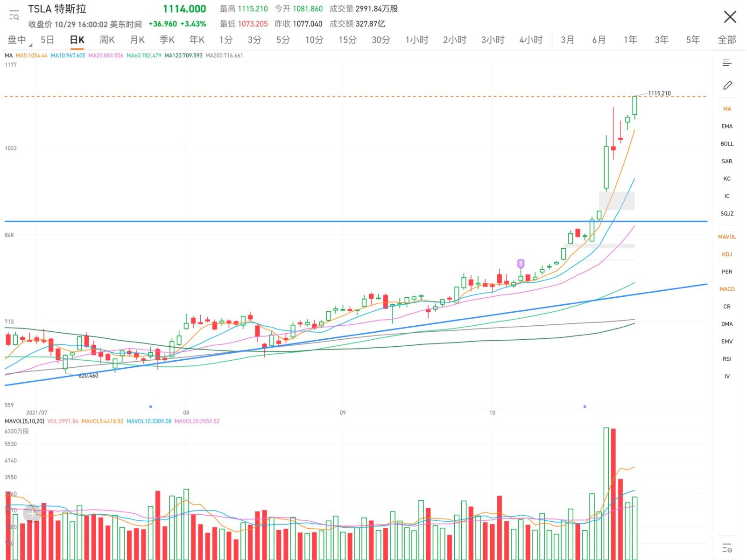Select the 30分 interval
747x560 pixels.
click(x=381, y=40)
